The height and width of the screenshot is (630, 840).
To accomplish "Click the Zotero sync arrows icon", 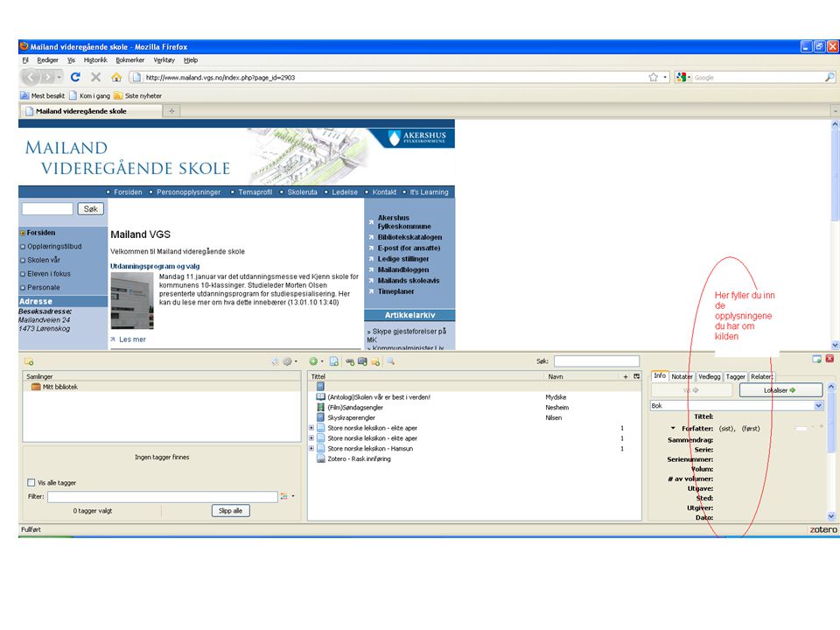I will 275,361.
